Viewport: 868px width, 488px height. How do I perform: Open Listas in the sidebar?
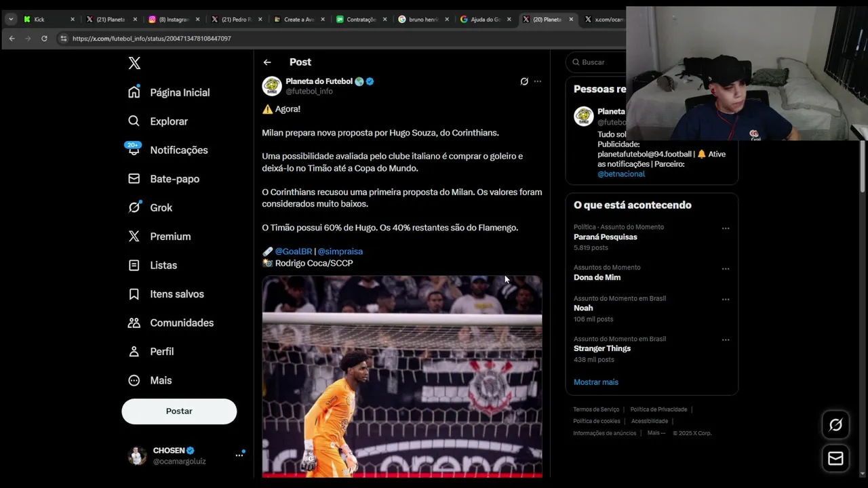click(x=153, y=265)
